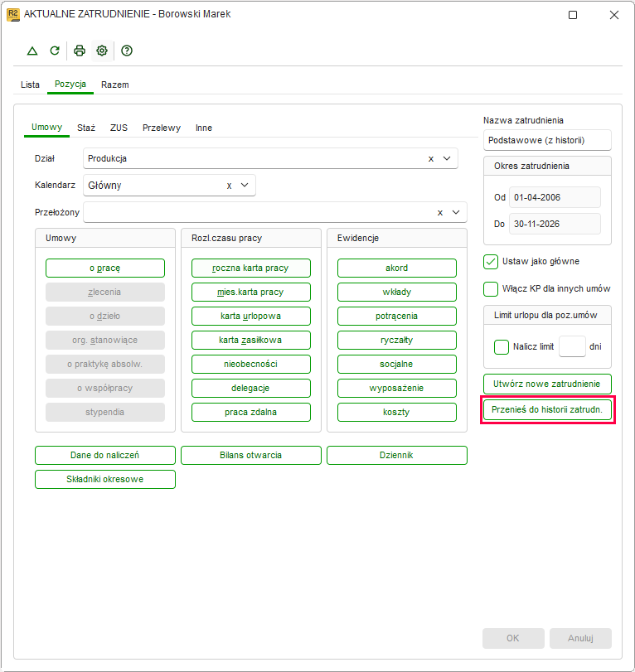Click the o pracę button
This screenshot has height=672, width=635.
[x=105, y=268]
